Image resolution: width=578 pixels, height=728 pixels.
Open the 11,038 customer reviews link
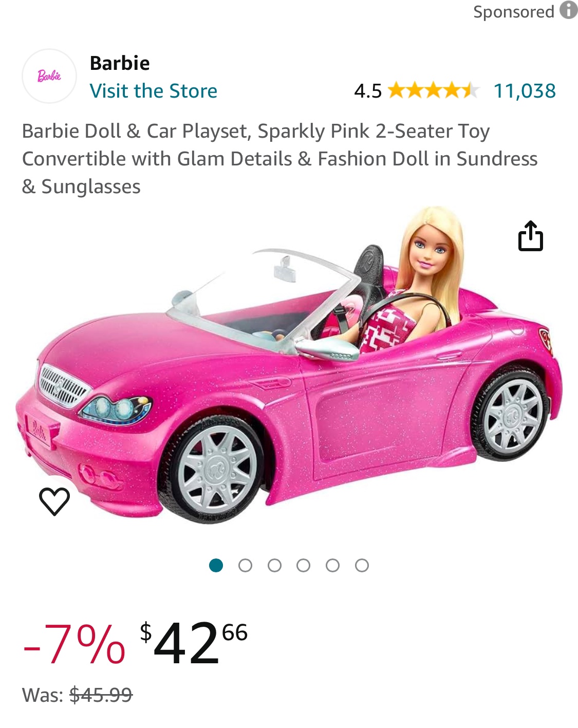(x=525, y=91)
